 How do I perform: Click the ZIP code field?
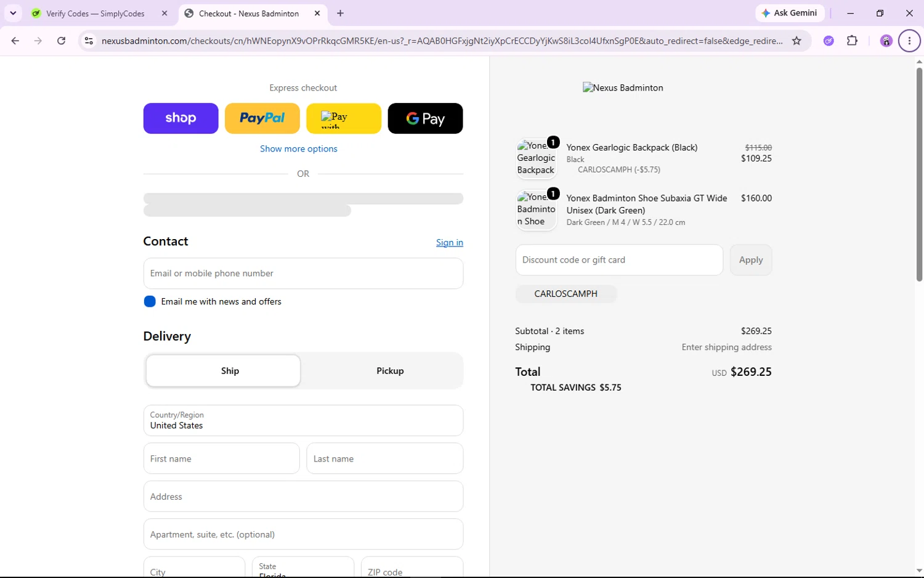412,568
